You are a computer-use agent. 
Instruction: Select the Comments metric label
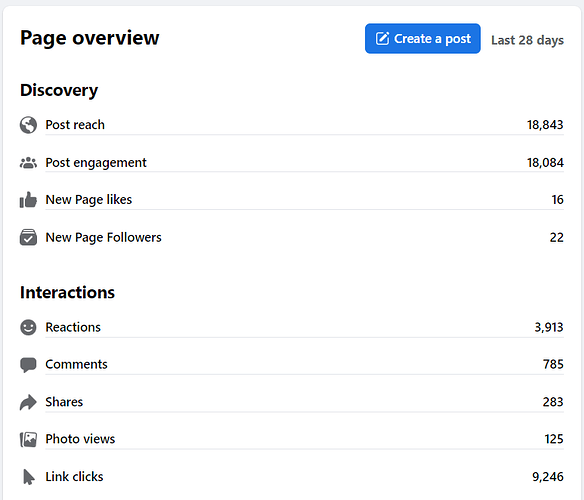click(76, 364)
